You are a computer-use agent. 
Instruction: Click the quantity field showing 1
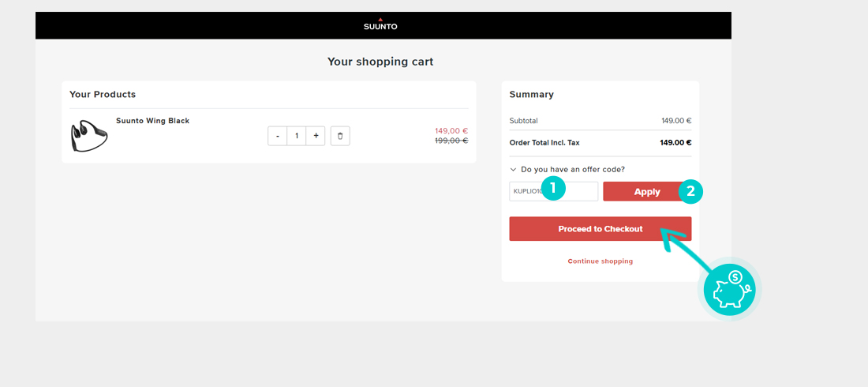point(297,136)
